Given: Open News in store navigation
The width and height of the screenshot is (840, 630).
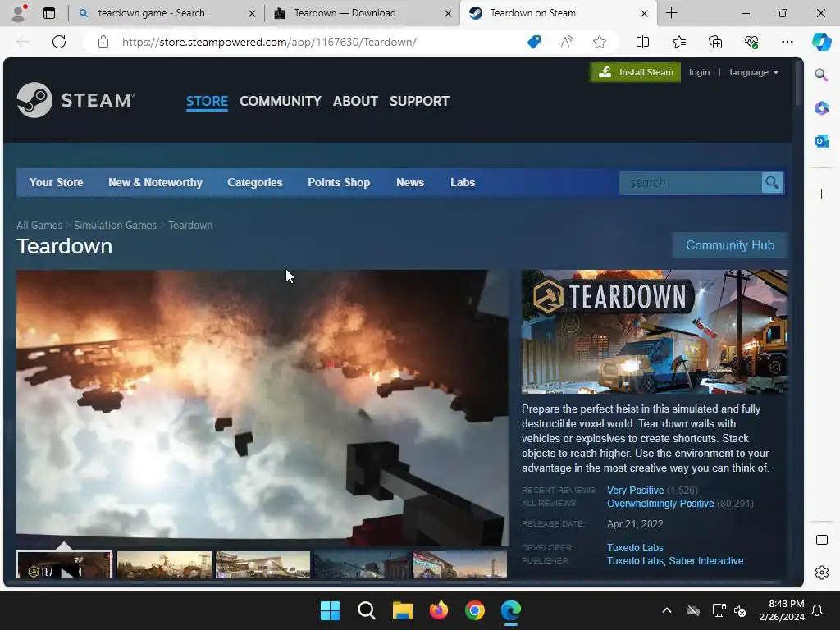Looking at the screenshot, I should click(x=410, y=183).
